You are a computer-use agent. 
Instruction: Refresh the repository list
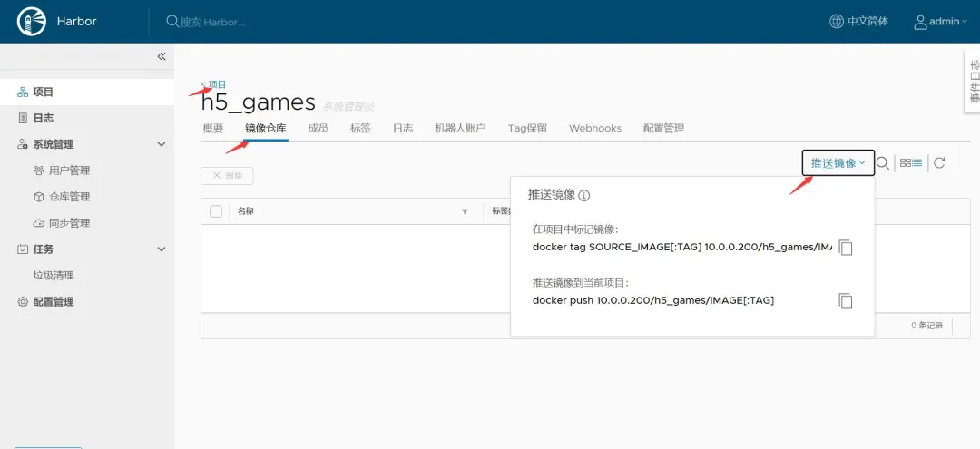pos(939,163)
